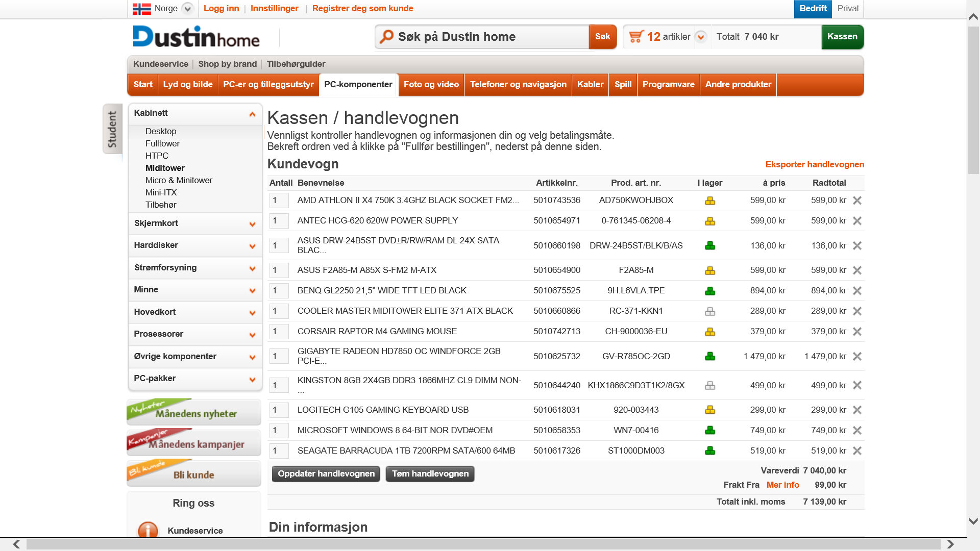Remove Microsoft Windows 8 row

(857, 431)
